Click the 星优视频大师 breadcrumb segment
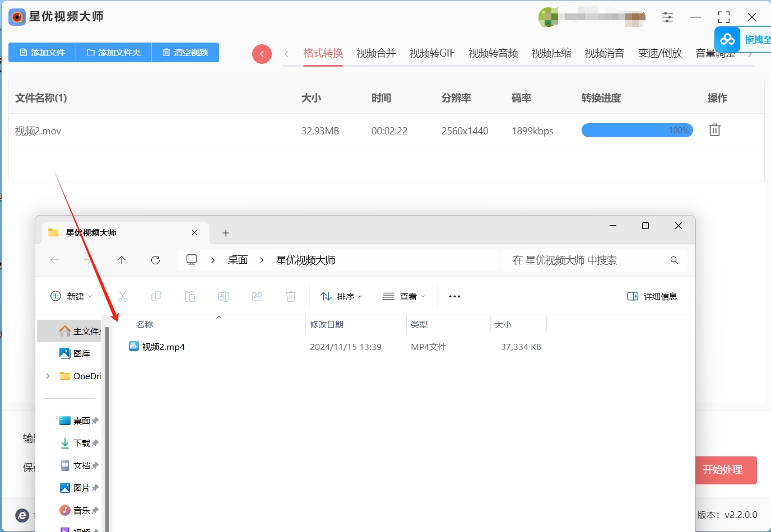This screenshot has width=771, height=532. tap(306, 260)
